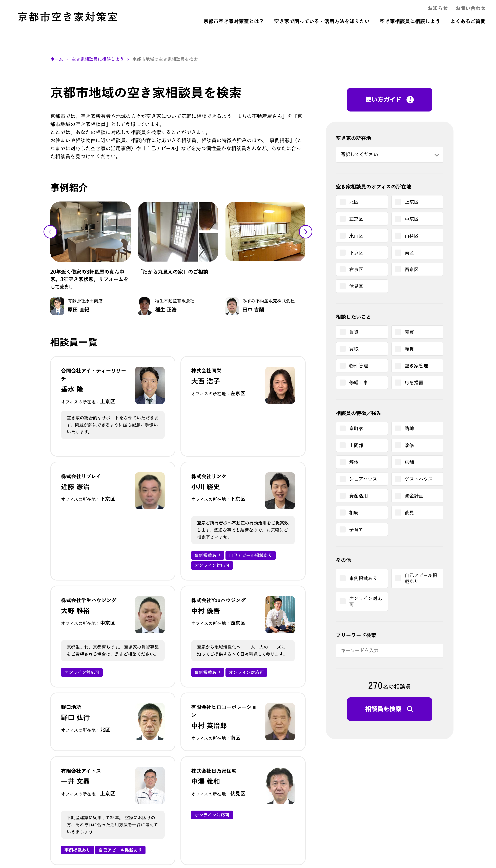Open the お問い合わせ link

pyautogui.click(x=470, y=8)
